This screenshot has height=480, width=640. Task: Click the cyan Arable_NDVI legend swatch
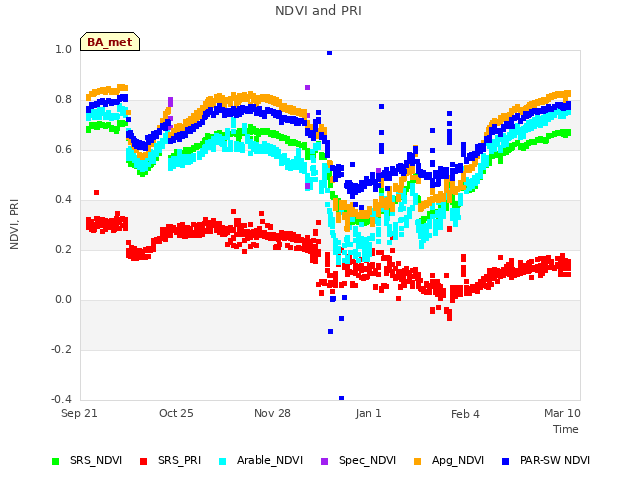222,461
